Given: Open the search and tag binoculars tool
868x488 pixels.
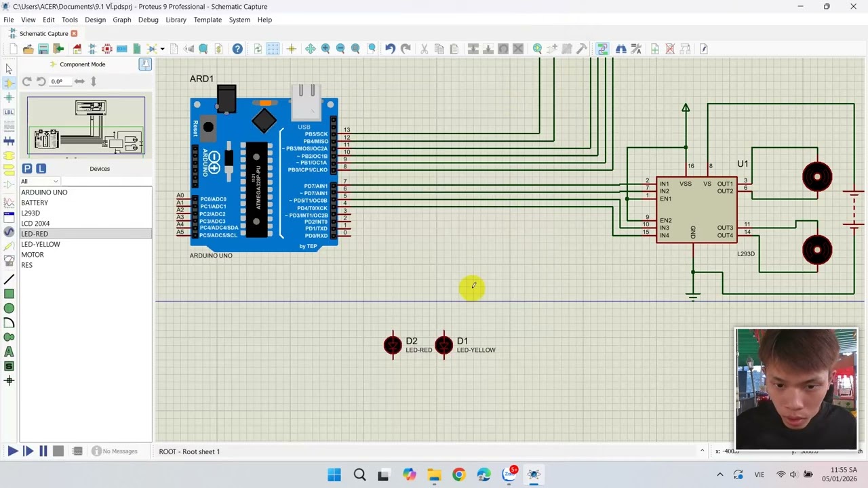Looking at the screenshot, I should click(621, 49).
